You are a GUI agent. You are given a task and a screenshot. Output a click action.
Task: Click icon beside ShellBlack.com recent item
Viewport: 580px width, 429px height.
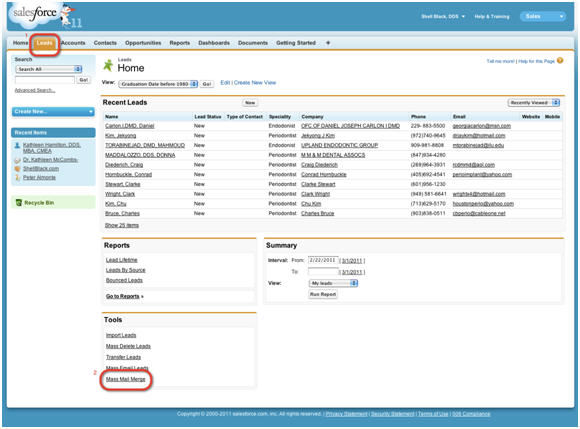pyautogui.click(x=17, y=169)
